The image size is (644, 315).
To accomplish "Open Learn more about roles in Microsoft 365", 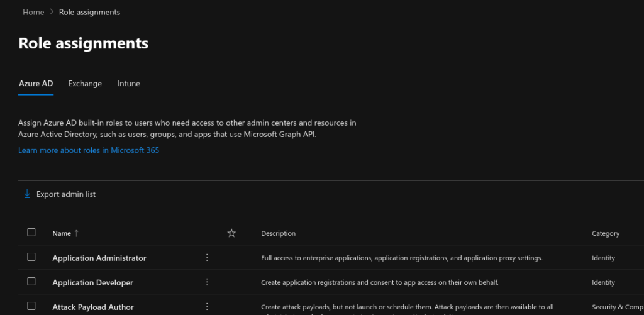I will coord(89,150).
